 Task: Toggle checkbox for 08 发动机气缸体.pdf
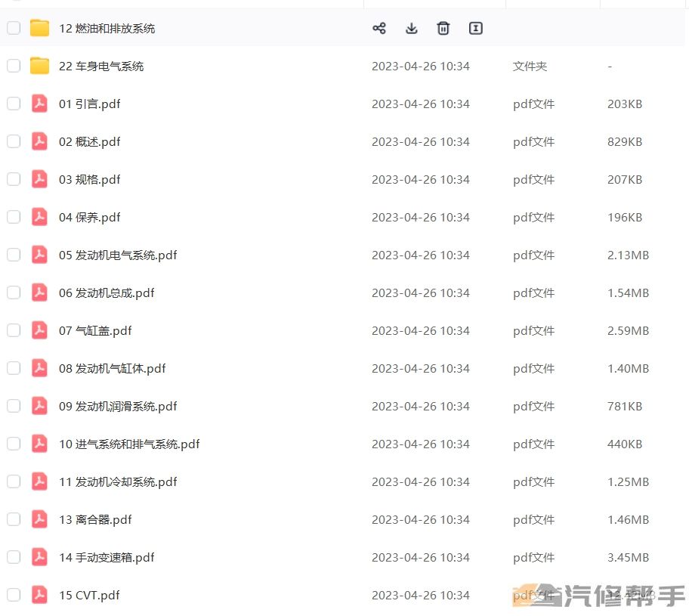(x=14, y=368)
